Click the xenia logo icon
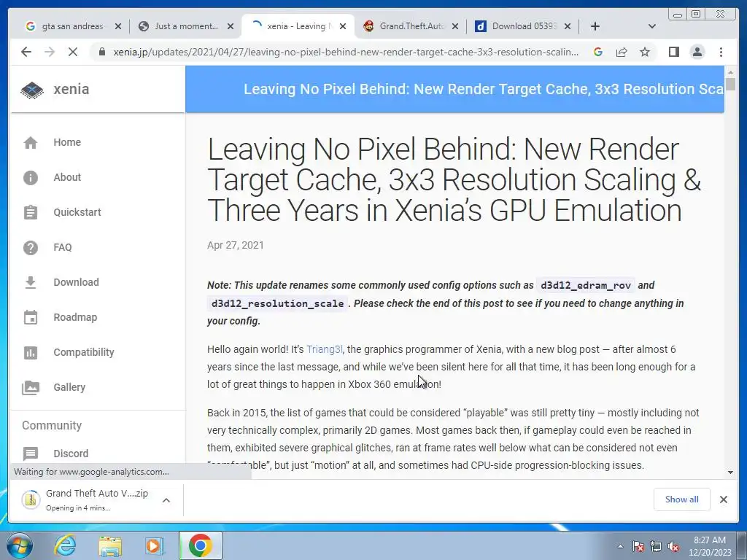This screenshot has height=560, width=747. tap(32, 90)
